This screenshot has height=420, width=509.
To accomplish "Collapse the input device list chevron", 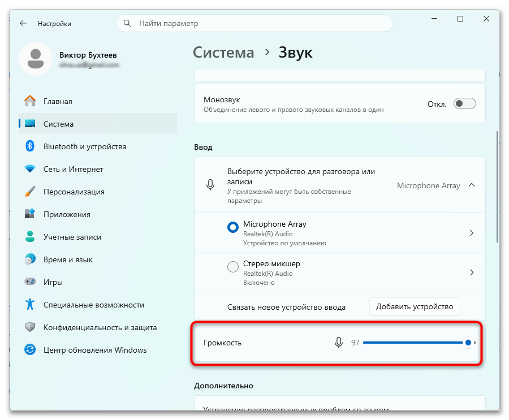I will 472,185.
